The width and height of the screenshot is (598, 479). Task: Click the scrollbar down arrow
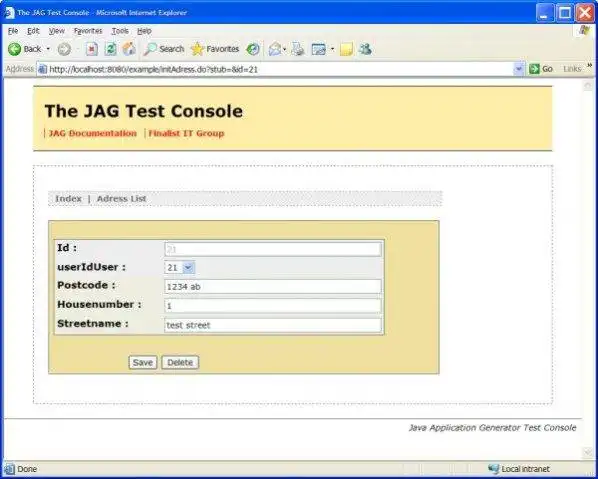click(x=587, y=452)
